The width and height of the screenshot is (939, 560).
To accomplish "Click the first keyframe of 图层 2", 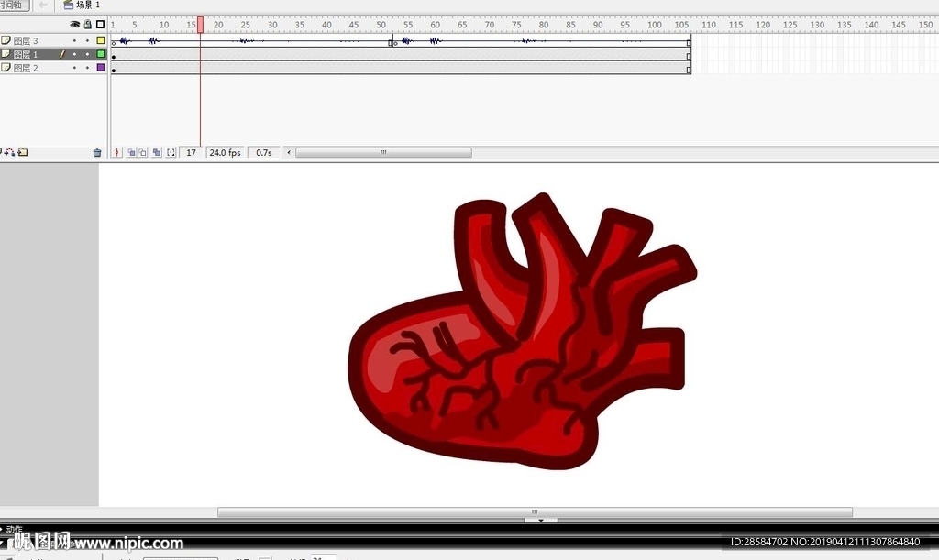I will tap(114, 70).
